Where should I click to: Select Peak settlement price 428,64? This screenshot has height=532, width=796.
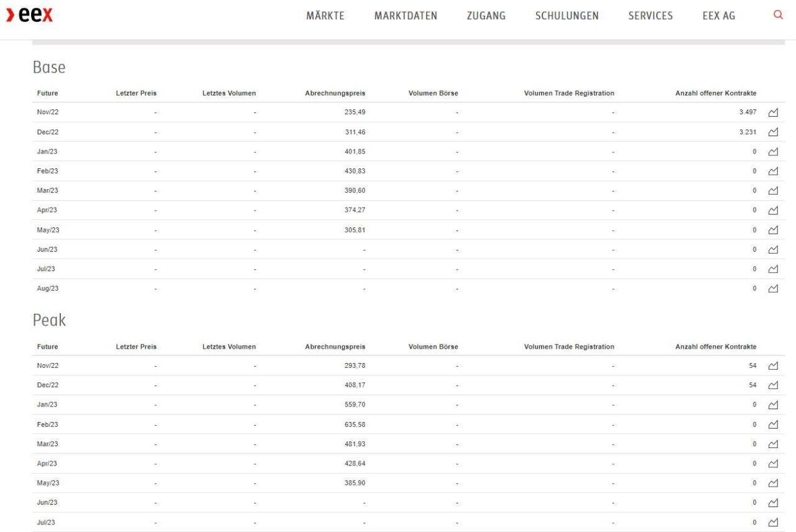[355, 464]
